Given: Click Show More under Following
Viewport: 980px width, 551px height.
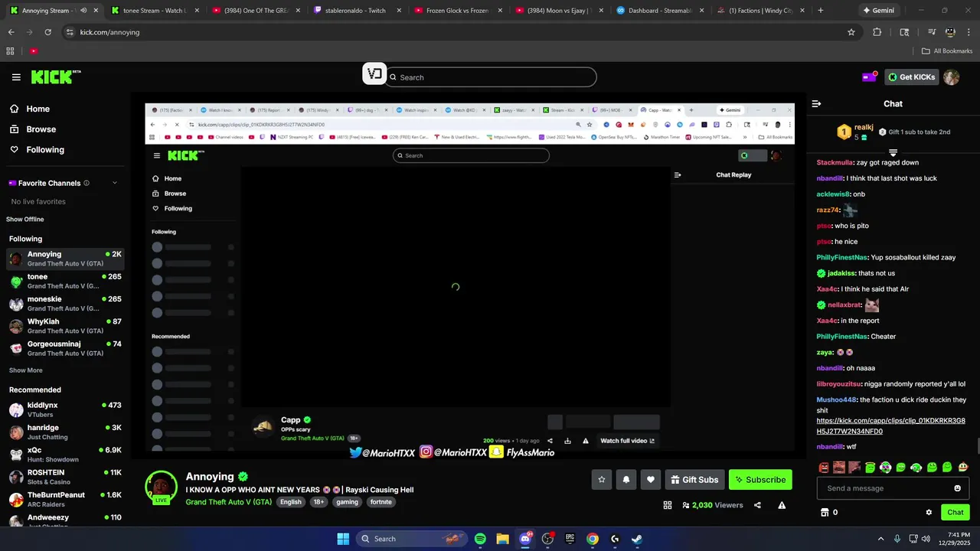Looking at the screenshot, I should (x=26, y=370).
